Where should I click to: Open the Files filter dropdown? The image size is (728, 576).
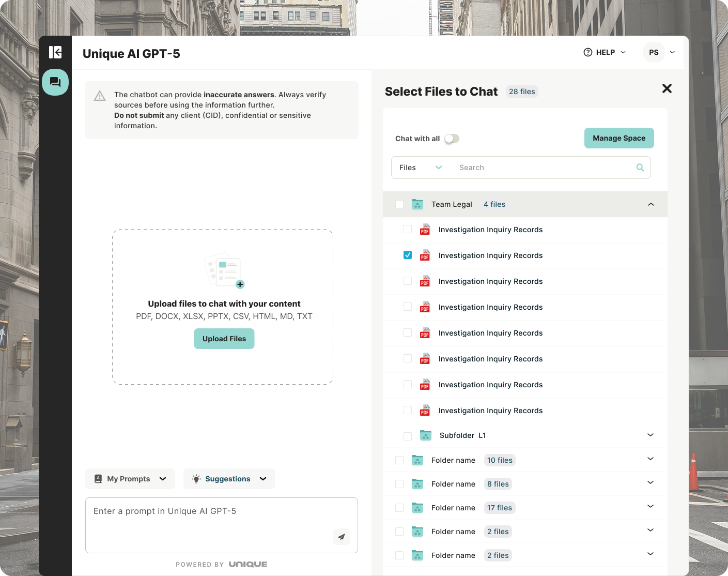point(421,168)
